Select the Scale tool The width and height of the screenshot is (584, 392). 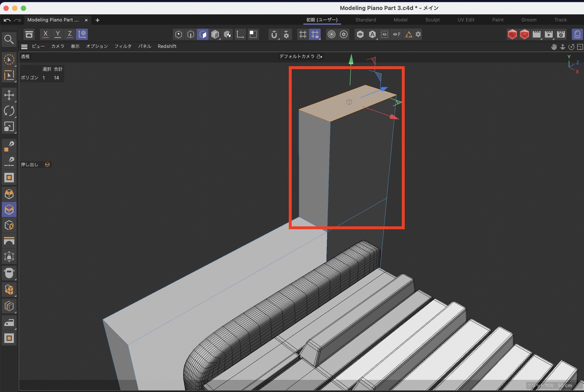[x=9, y=127]
